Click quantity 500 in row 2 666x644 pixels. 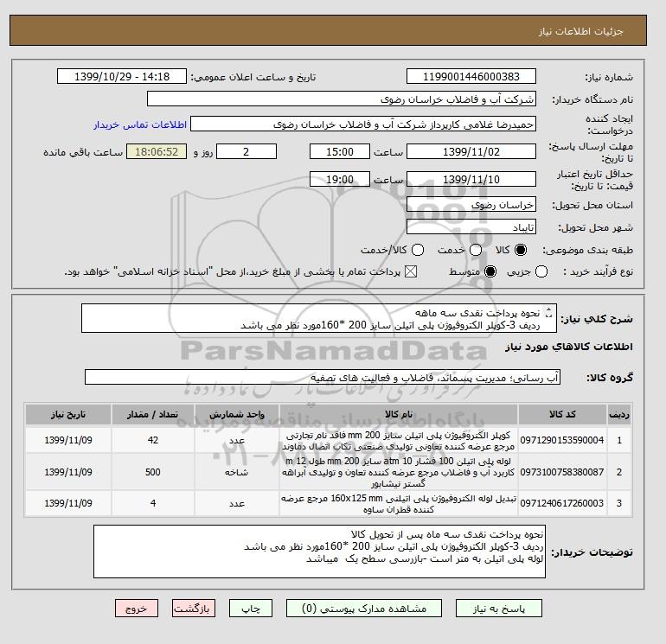(x=153, y=472)
